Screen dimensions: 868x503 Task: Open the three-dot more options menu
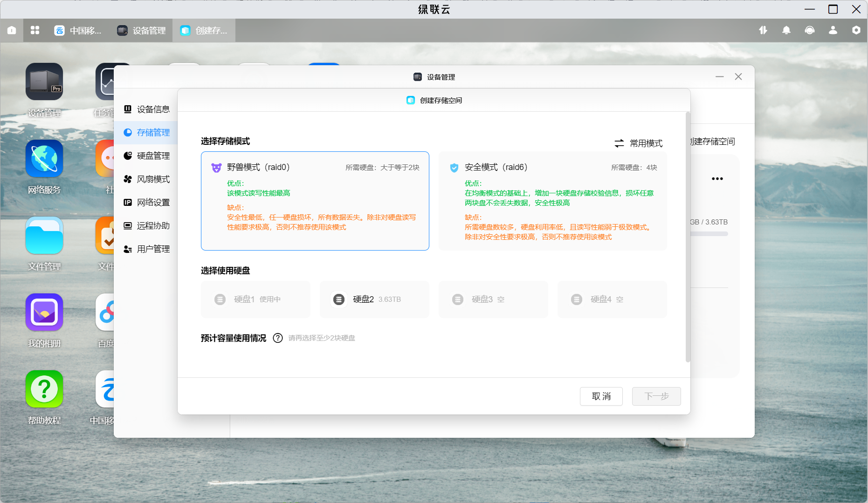click(717, 179)
